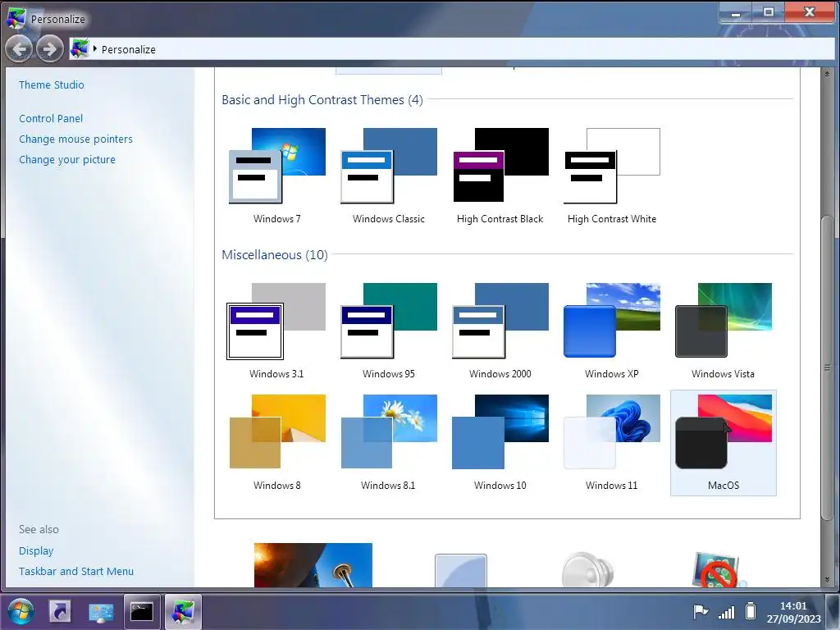The height and width of the screenshot is (630, 840).
Task: Apply the Windows 8.1 theme
Action: pos(388,442)
